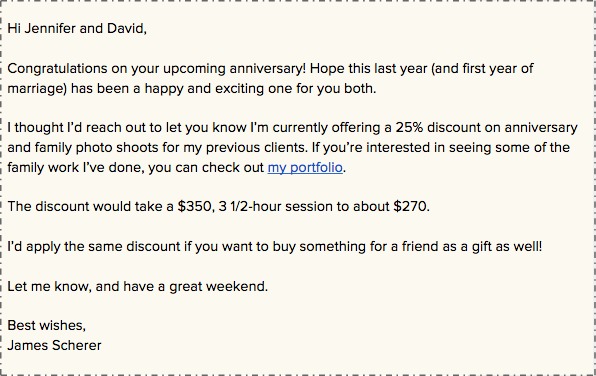Screen dimensions: 596x376
Task: Click the '3 1/2-hour session' text
Action: pos(278,206)
